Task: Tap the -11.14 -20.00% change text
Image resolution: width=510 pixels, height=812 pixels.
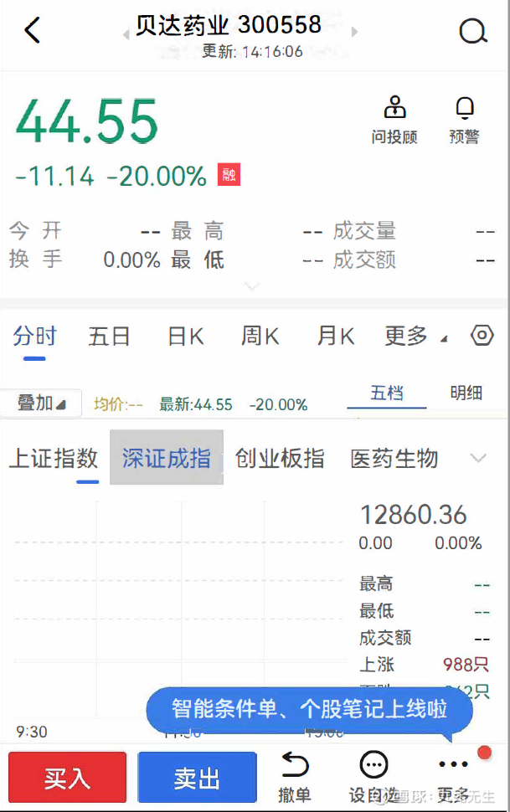Action: [x=111, y=176]
